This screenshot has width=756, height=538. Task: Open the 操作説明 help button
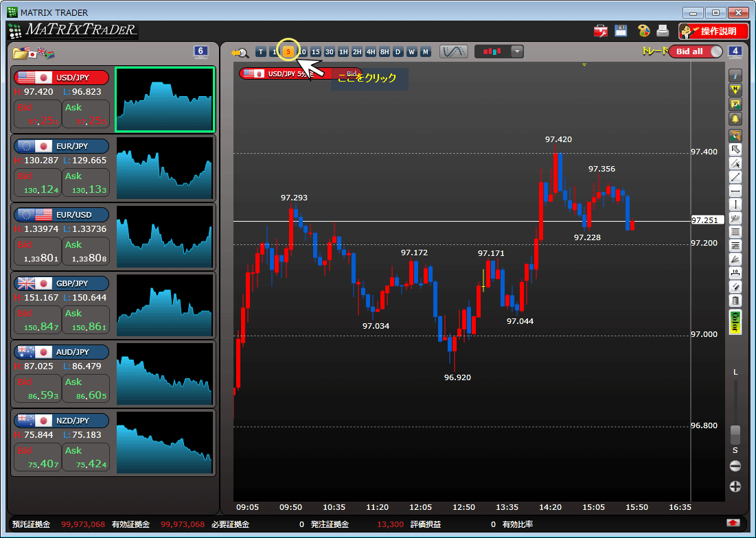coord(713,32)
